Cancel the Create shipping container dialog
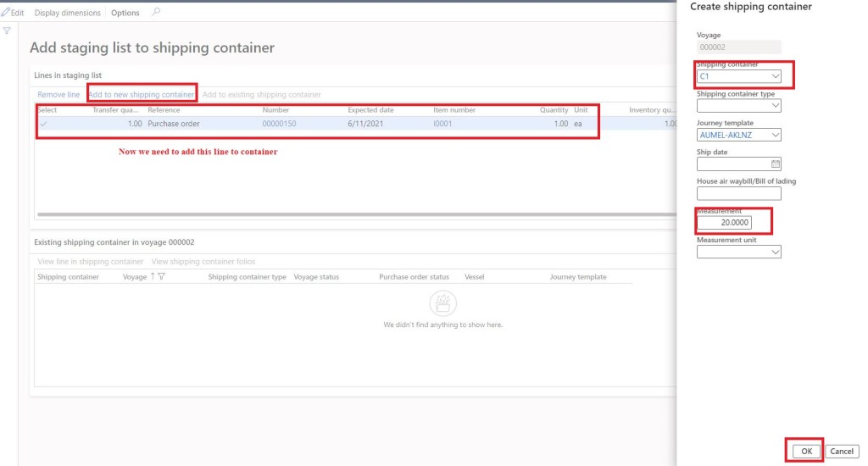868x466 pixels. click(x=841, y=452)
